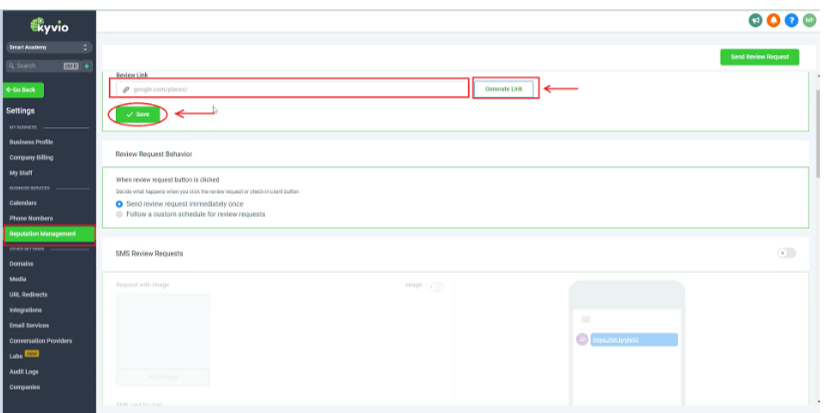Click the blue help question mark icon
The image size is (831, 413).
(x=791, y=20)
